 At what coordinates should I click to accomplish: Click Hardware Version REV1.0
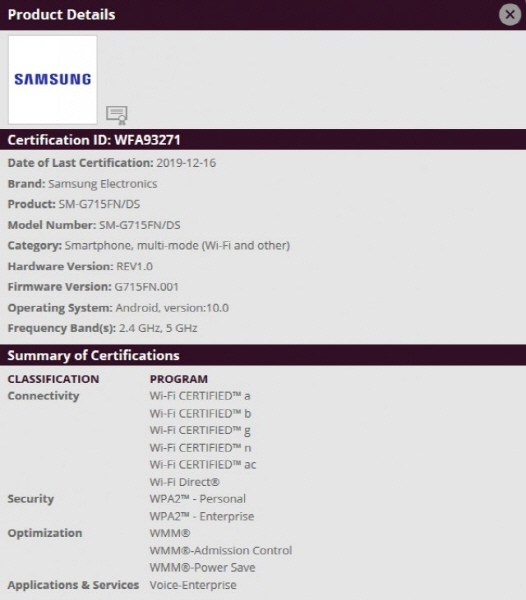pos(134,266)
